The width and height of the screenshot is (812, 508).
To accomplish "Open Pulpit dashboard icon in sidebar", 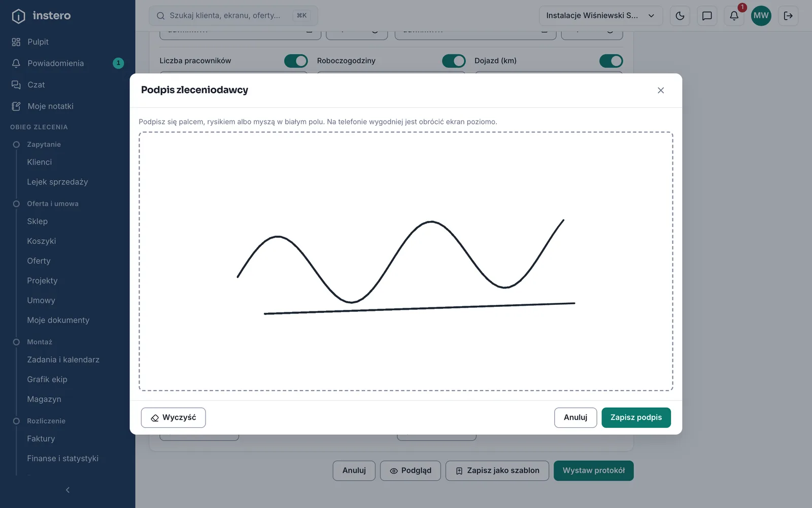I will tap(16, 42).
